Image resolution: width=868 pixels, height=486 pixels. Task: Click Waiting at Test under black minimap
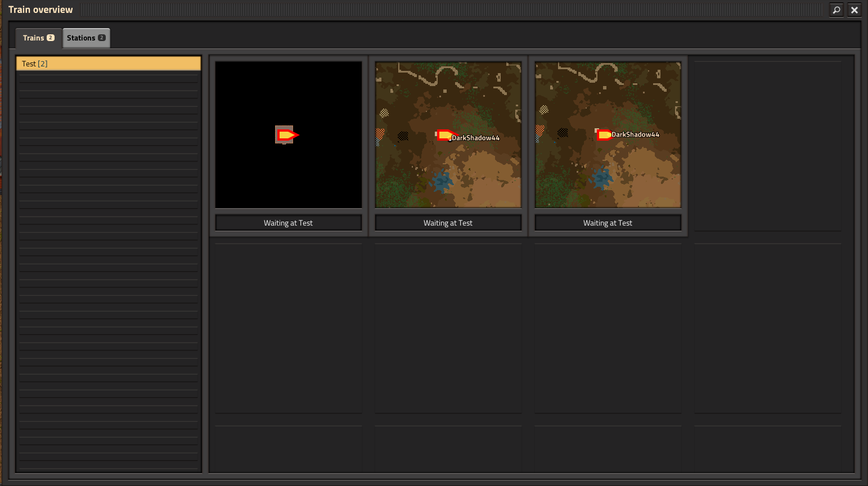point(289,223)
